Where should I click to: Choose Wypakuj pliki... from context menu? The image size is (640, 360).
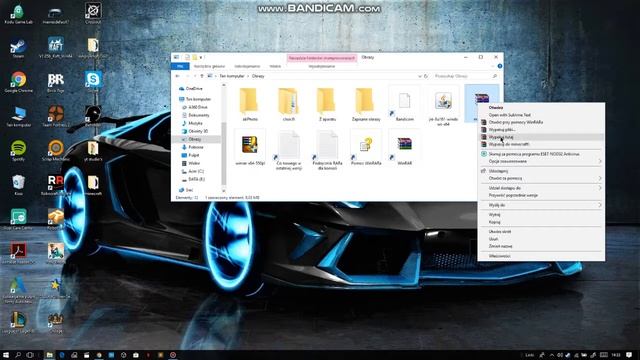click(541, 130)
